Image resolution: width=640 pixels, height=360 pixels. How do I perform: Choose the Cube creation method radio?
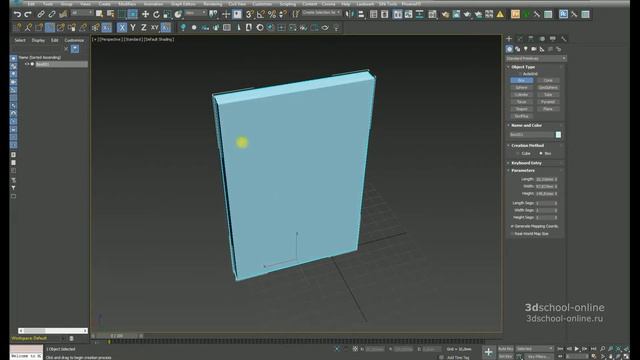[518, 153]
